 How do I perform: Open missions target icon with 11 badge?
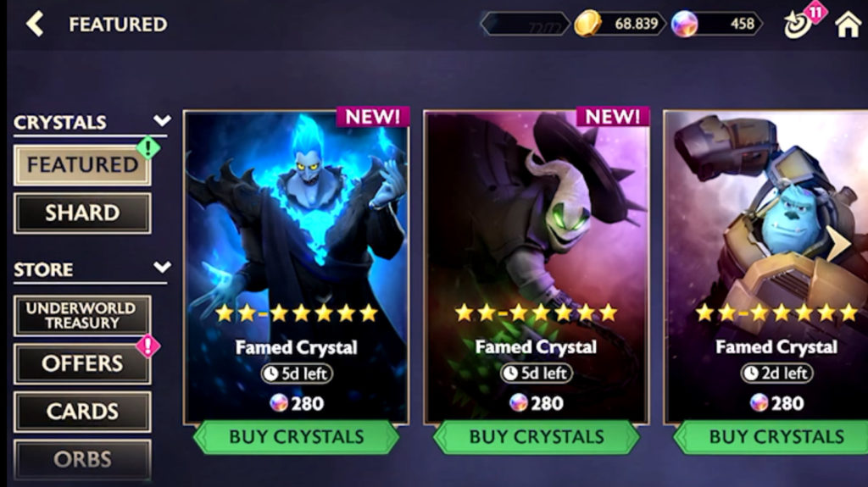[x=798, y=25]
